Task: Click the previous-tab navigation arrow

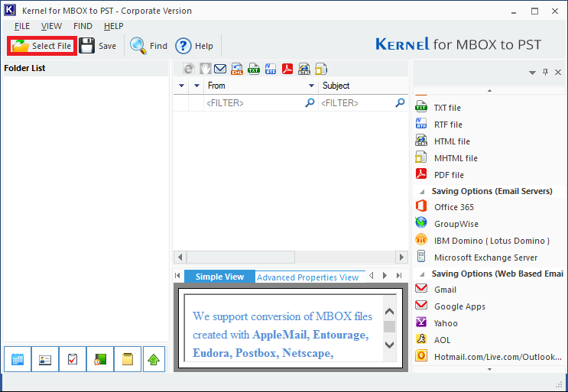Action: pos(372,276)
